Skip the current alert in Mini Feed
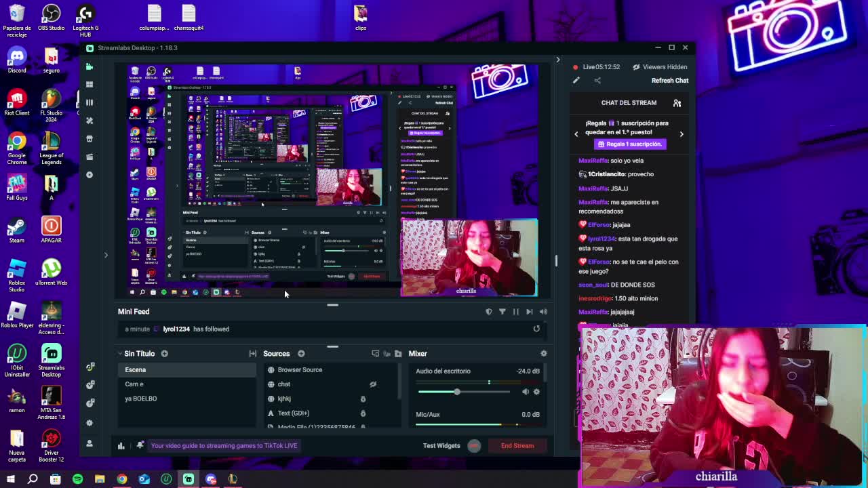The width and height of the screenshot is (868, 488). point(530,312)
